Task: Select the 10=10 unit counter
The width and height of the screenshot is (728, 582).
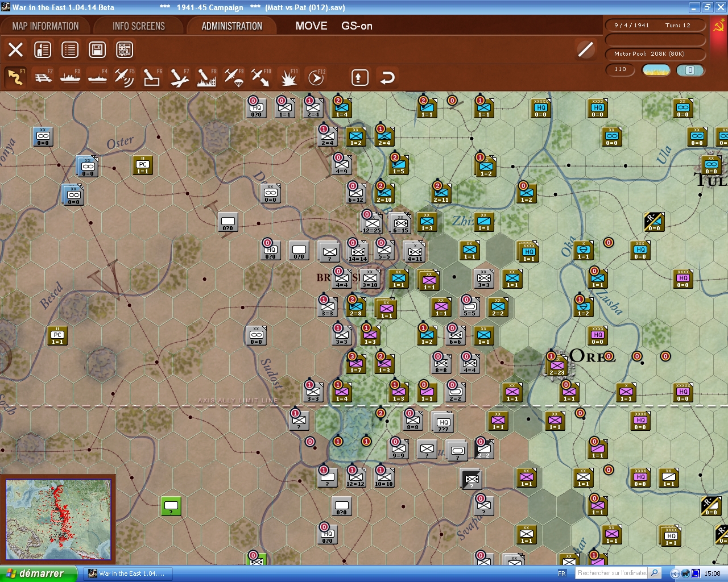Action: point(384,477)
